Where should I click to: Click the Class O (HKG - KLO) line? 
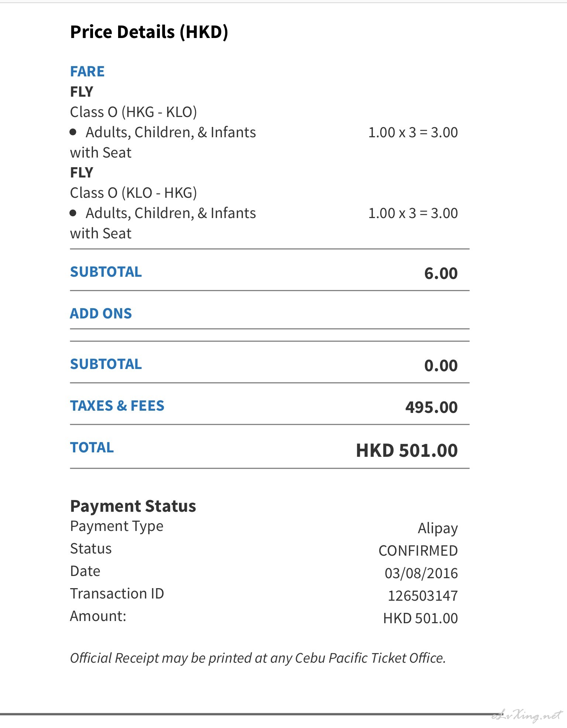click(x=133, y=112)
